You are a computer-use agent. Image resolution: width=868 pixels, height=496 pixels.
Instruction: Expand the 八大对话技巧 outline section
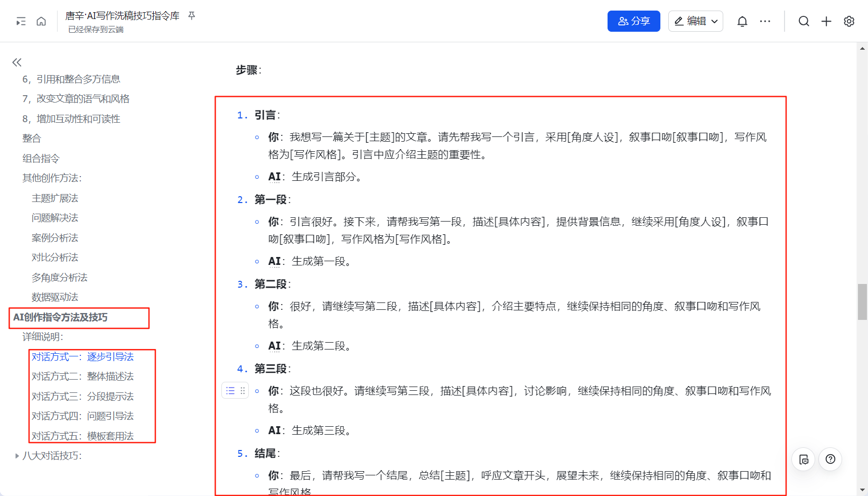pyautogui.click(x=17, y=456)
